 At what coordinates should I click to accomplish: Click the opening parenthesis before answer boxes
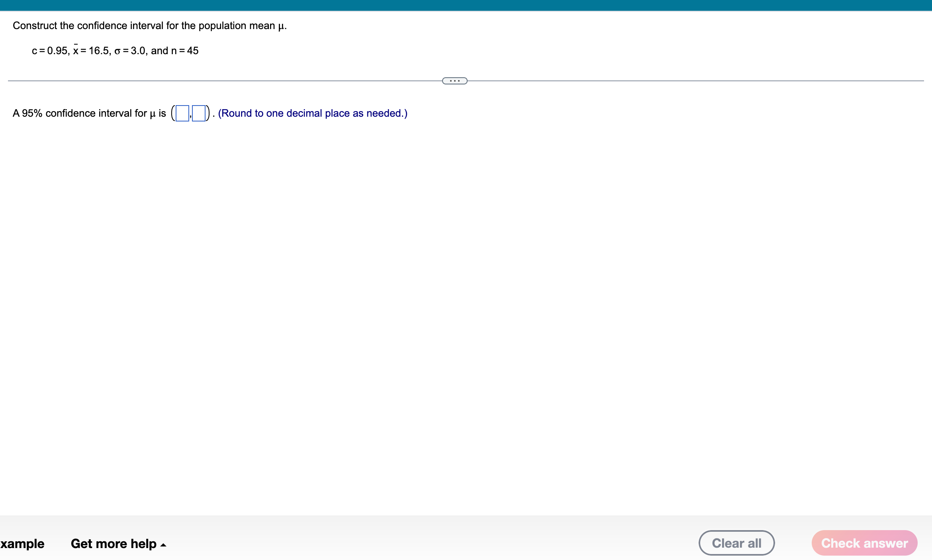point(173,113)
